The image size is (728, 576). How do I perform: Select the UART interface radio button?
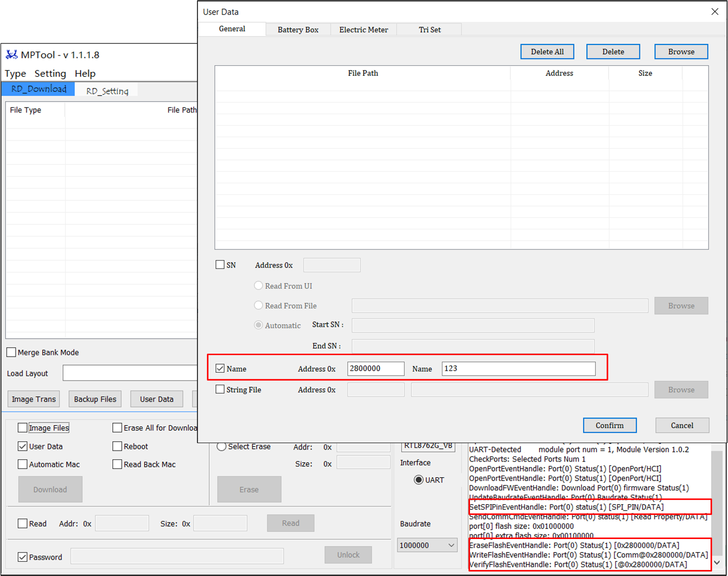click(x=418, y=480)
